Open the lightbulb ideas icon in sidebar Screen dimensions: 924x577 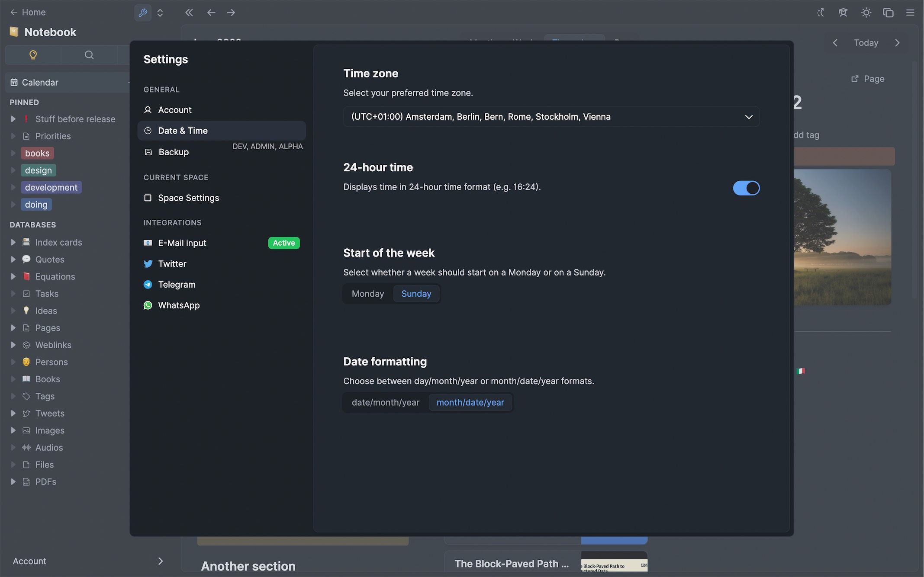tap(33, 55)
